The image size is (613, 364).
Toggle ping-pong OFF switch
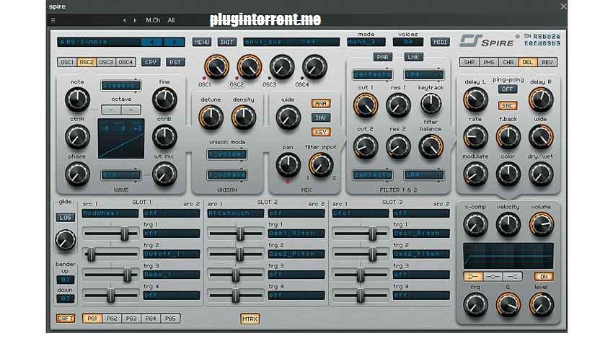click(x=508, y=89)
